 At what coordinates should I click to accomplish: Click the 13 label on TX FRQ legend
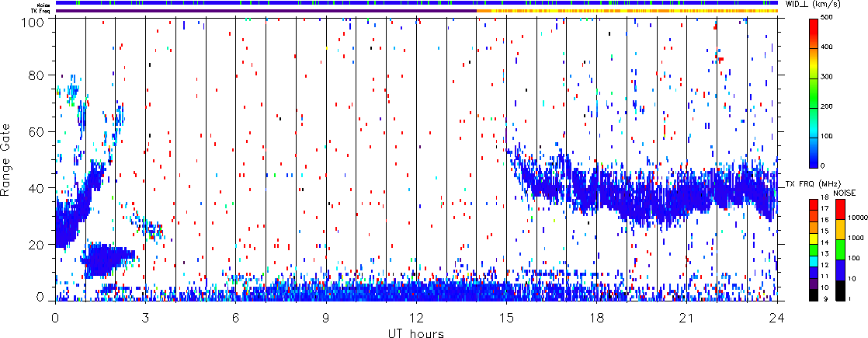[825, 254]
